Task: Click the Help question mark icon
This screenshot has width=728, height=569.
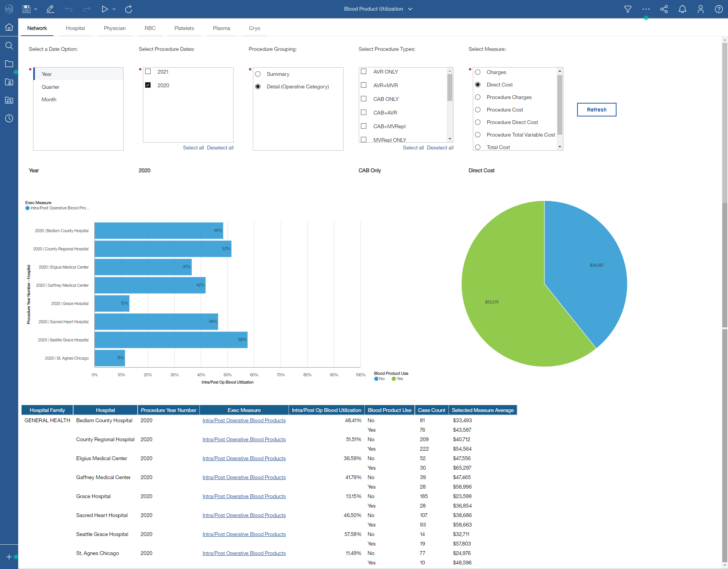Action: (x=719, y=9)
